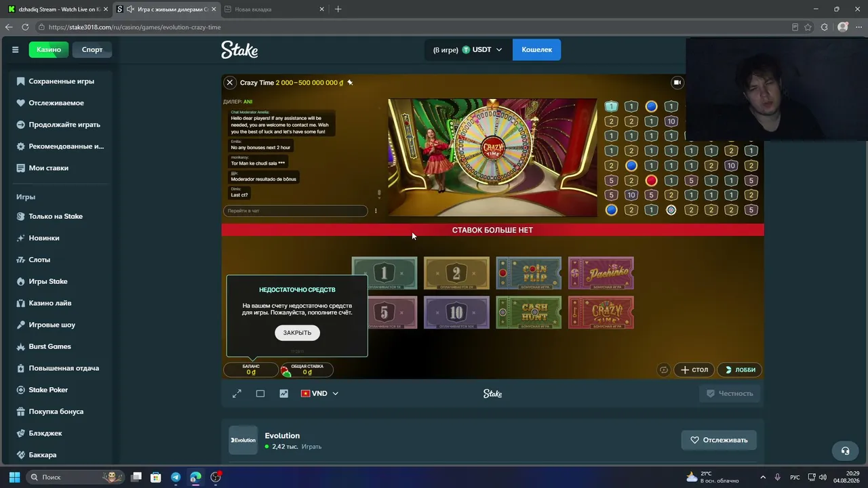Screen dimensions: 868x488
Task: Open VND display currency dropdown
Action: [319, 394]
